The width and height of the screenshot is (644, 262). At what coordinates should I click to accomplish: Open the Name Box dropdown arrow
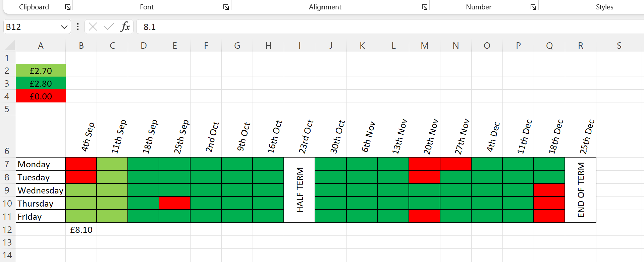64,27
